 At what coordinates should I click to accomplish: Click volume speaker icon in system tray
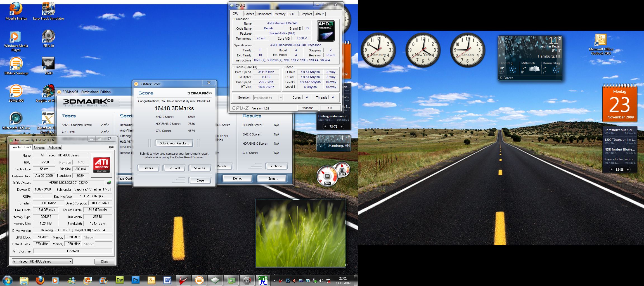coord(321,281)
